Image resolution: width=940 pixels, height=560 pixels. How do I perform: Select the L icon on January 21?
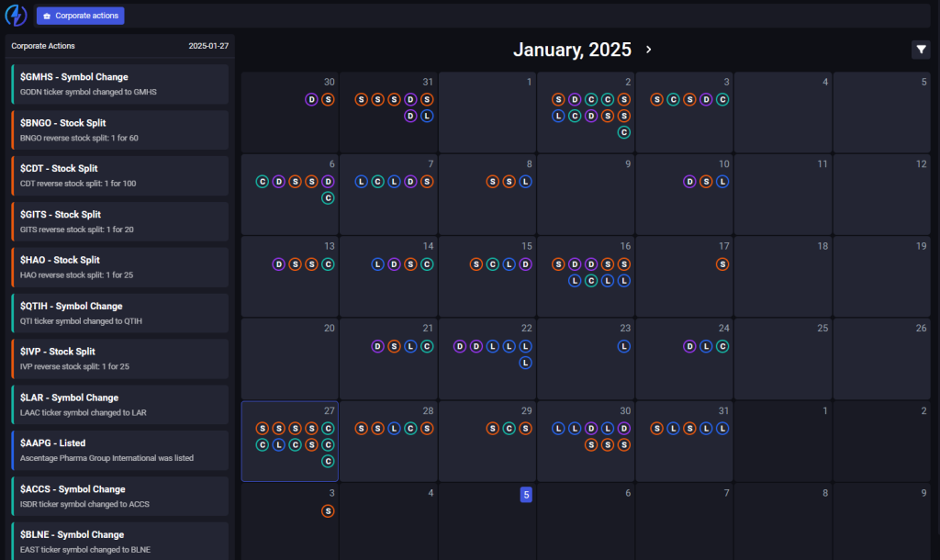(x=410, y=346)
